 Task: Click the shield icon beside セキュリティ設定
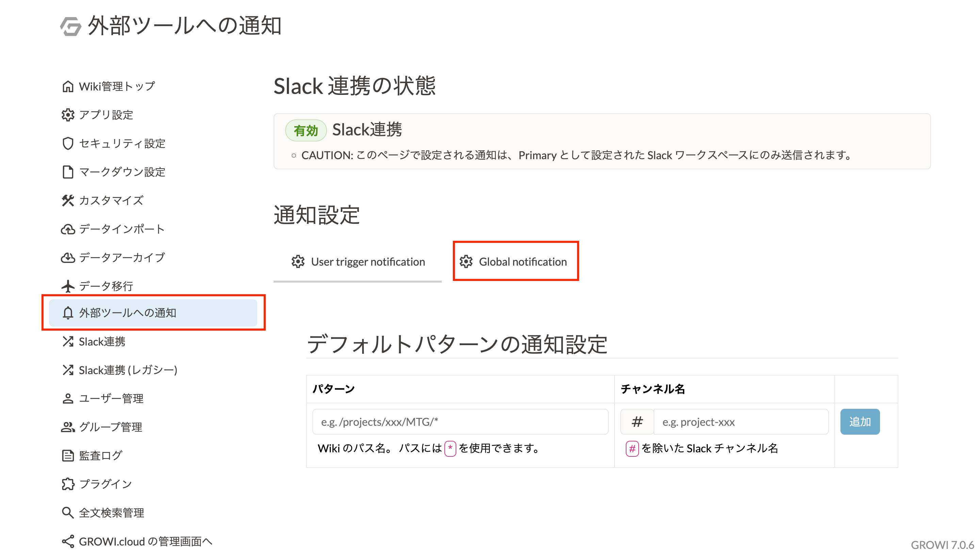tap(68, 144)
